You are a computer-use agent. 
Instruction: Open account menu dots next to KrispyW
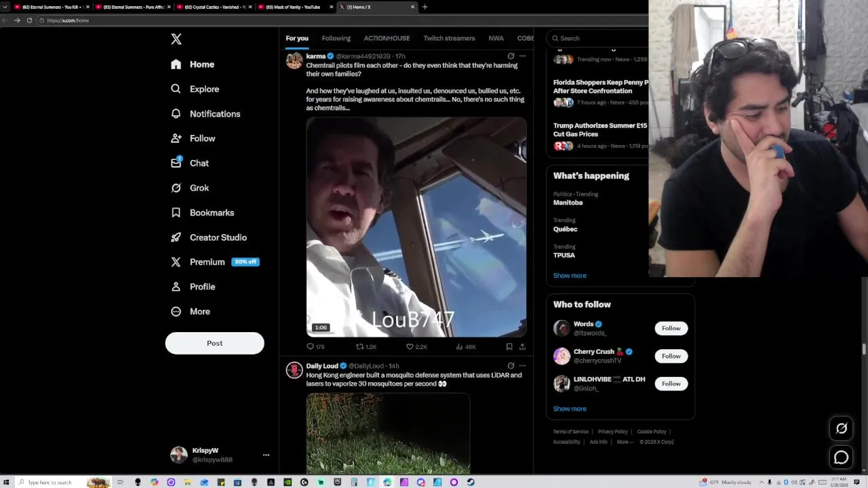266,455
